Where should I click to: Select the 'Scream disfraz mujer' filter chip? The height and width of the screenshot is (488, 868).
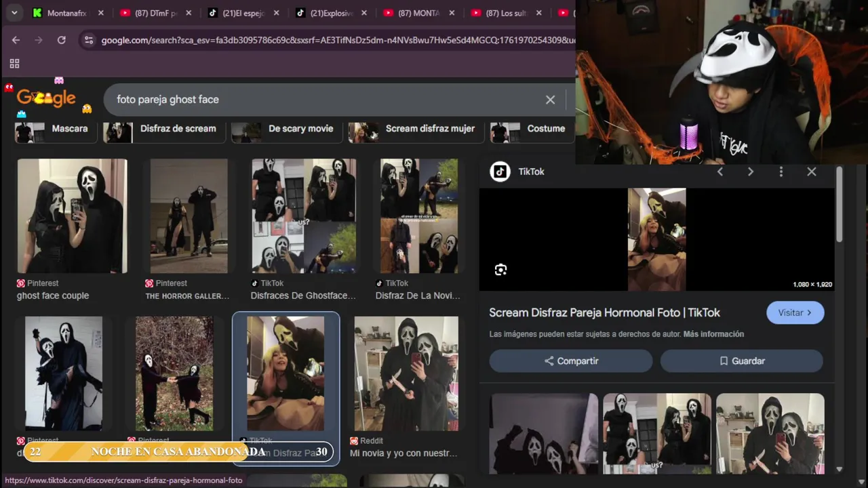pos(416,129)
